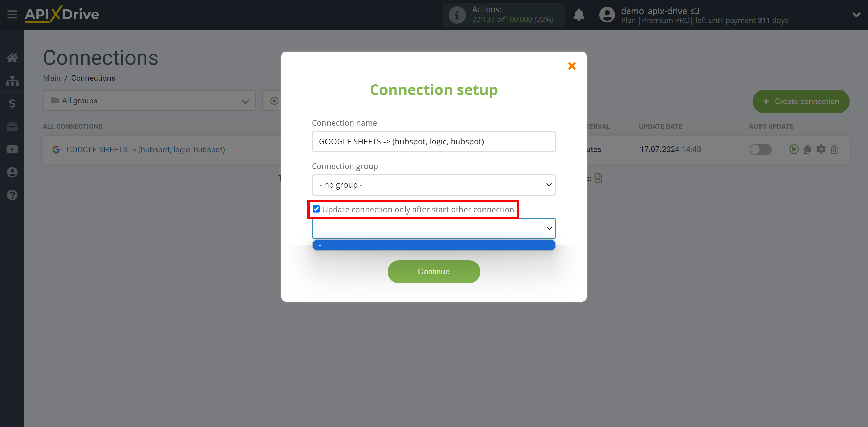Expand the Connection group dropdown
This screenshot has width=868, height=427.
[433, 185]
